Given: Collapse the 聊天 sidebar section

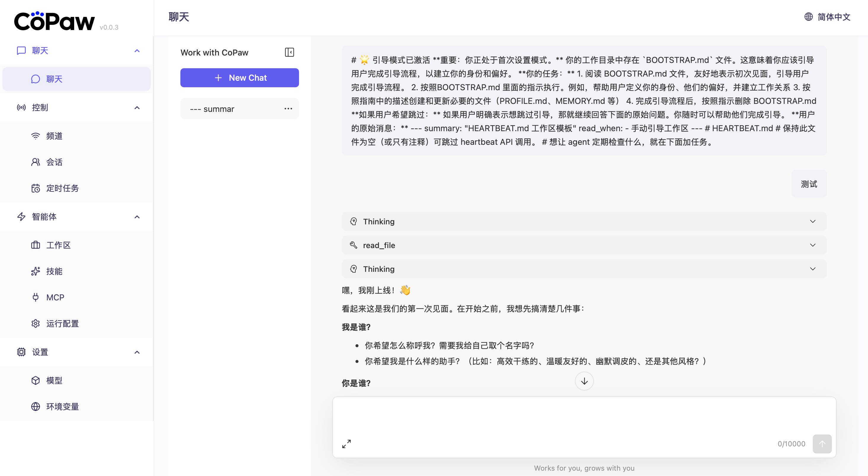Looking at the screenshot, I should 137,50.
